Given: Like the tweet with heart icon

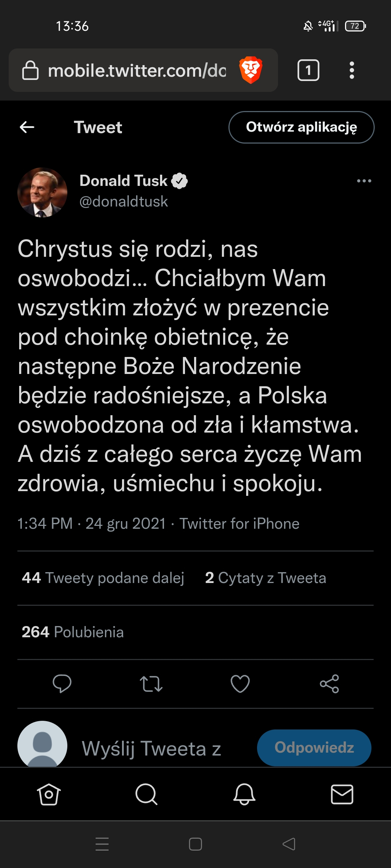Looking at the screenshot, I should pyautogui.click(x=240, y=684).
